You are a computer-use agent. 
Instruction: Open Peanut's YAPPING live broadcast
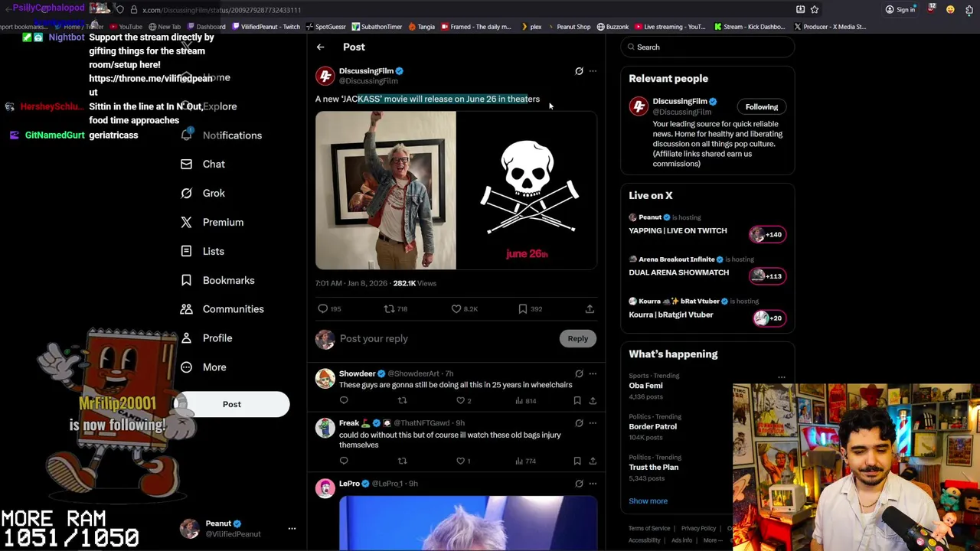tap(707, 227)
